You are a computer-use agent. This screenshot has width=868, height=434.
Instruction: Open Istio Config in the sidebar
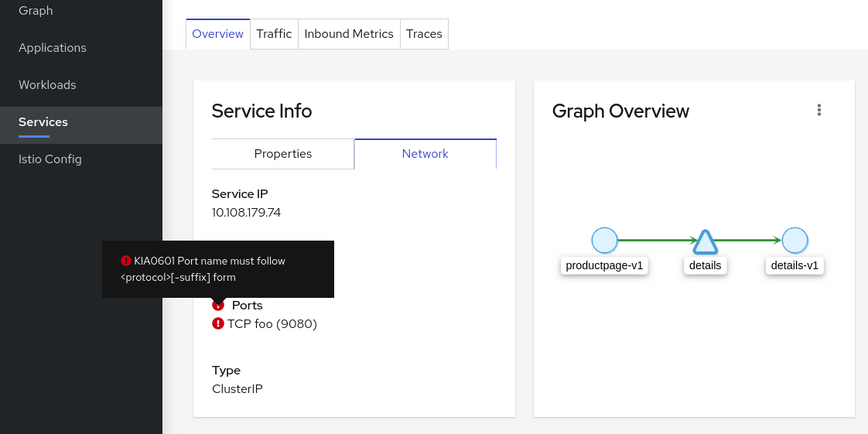[80, 159]
